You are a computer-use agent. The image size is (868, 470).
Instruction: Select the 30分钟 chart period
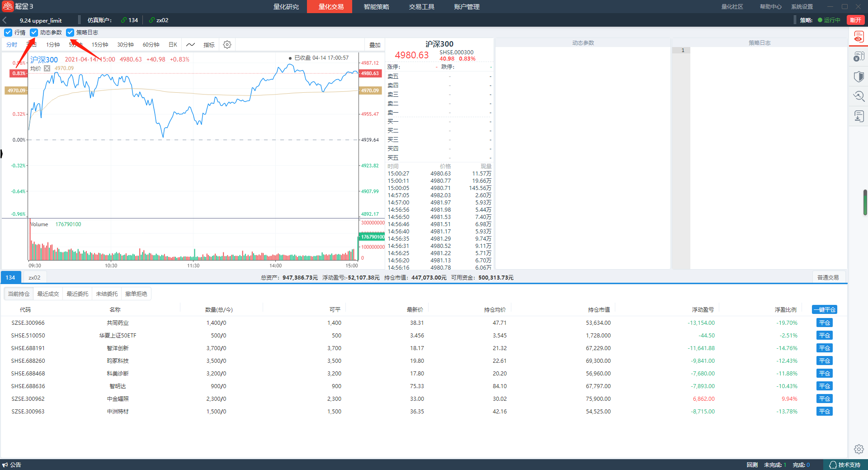125,45
